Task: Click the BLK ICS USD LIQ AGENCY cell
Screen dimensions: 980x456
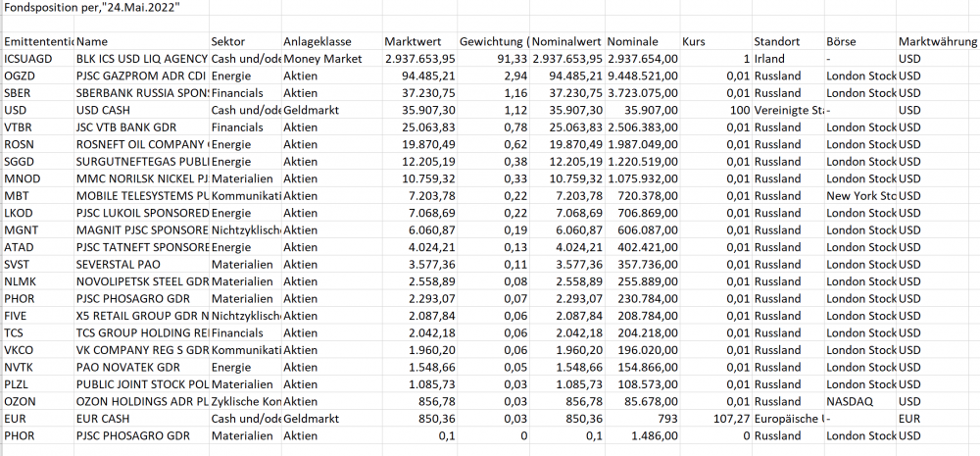Action: pos(141,59)
